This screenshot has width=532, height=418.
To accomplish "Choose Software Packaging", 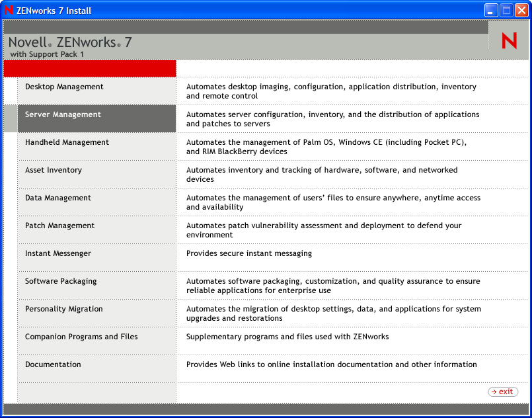I will 61,281.
